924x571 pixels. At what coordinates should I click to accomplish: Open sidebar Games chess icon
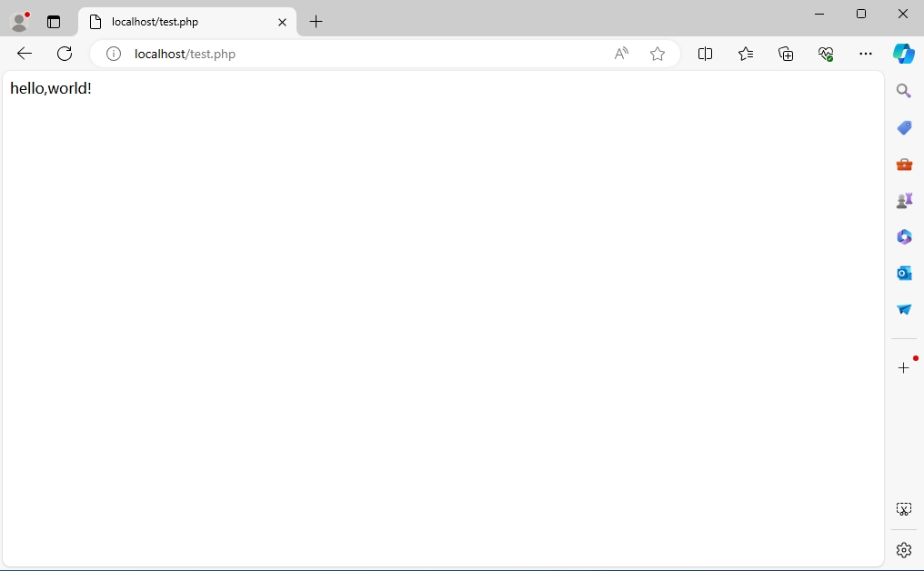(x=904, y=201)
